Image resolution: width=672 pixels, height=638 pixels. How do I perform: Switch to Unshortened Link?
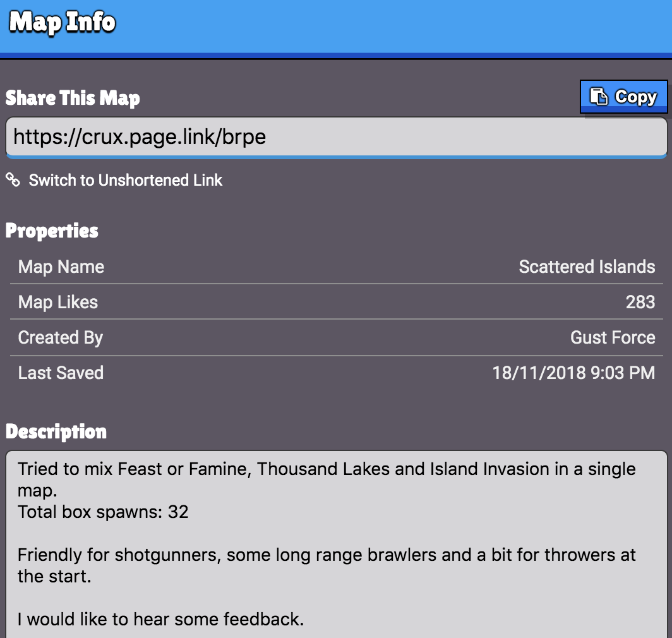tap(125, 180)
